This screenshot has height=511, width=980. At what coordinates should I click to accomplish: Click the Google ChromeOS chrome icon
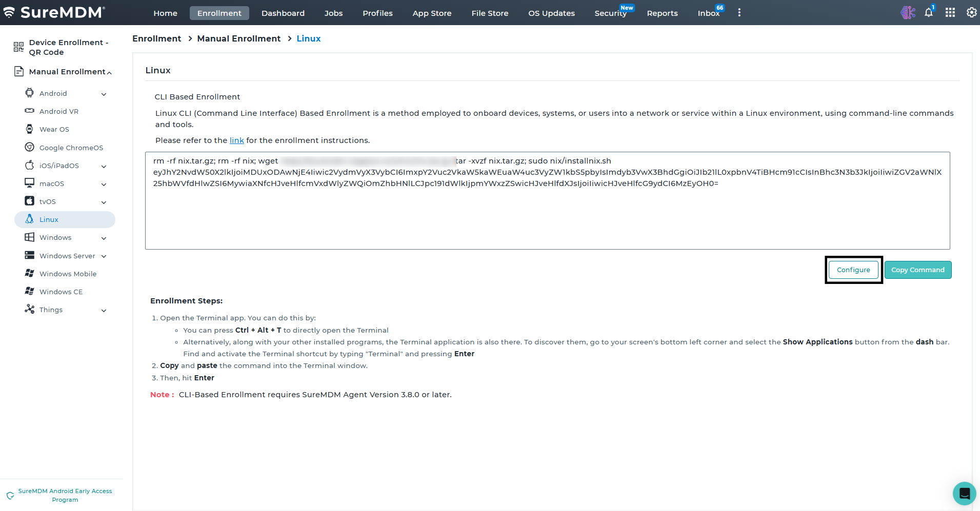pyautogui.click(x=30, y=147)
